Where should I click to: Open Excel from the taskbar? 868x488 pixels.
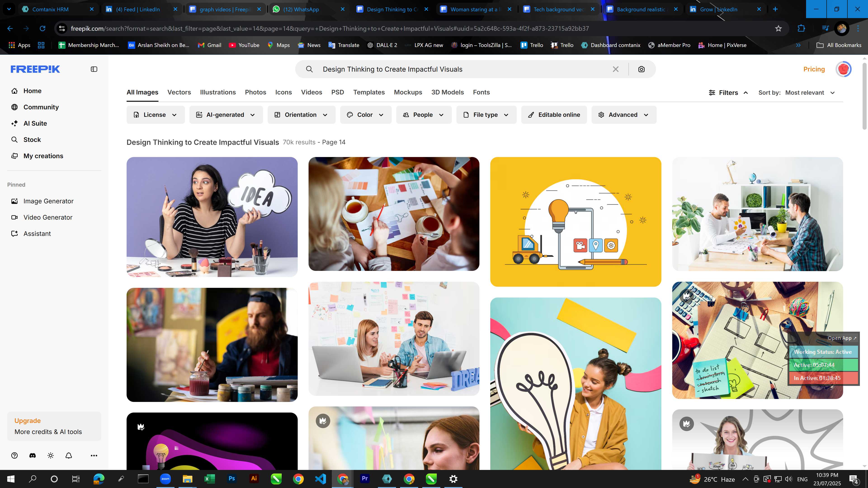[x=209, y=479]
